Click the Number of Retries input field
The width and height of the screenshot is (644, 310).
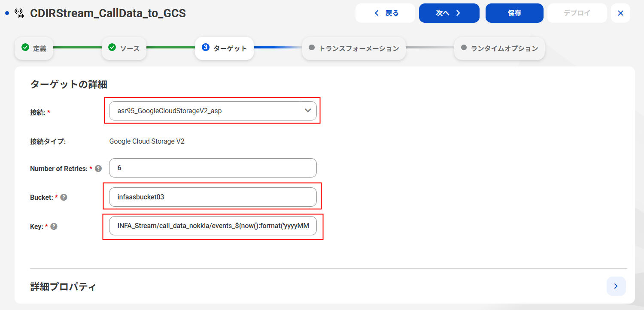coord(213,168)
